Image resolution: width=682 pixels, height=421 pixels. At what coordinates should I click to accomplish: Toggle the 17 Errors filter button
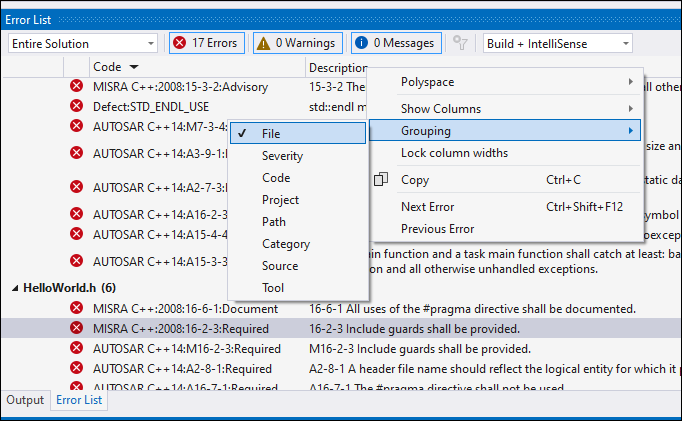(205, 43)
